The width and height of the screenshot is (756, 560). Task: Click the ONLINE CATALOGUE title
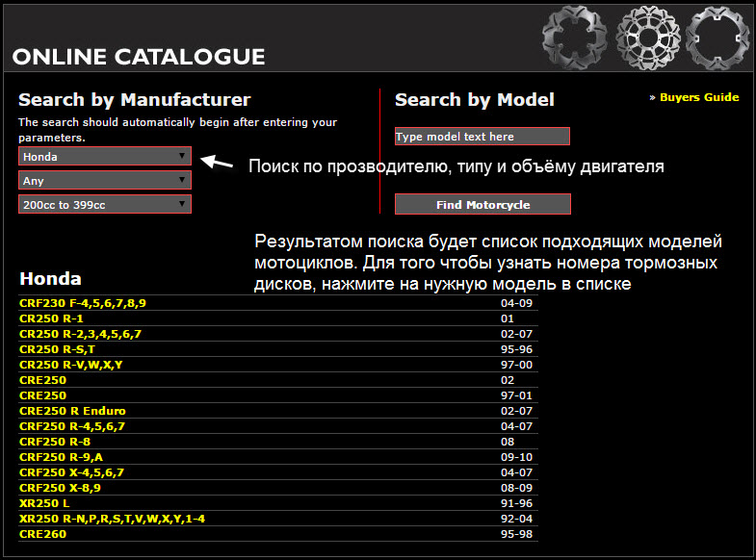139,57
